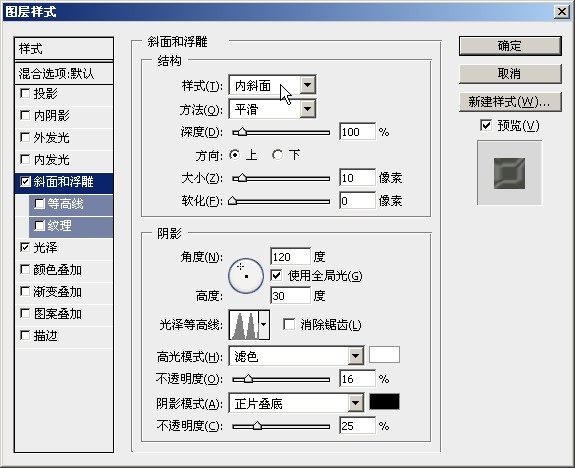Viewport: 575px width, 468px height.
Task: Uncheck 使用全局光 checkbox
Action: [x=276, y=275]
